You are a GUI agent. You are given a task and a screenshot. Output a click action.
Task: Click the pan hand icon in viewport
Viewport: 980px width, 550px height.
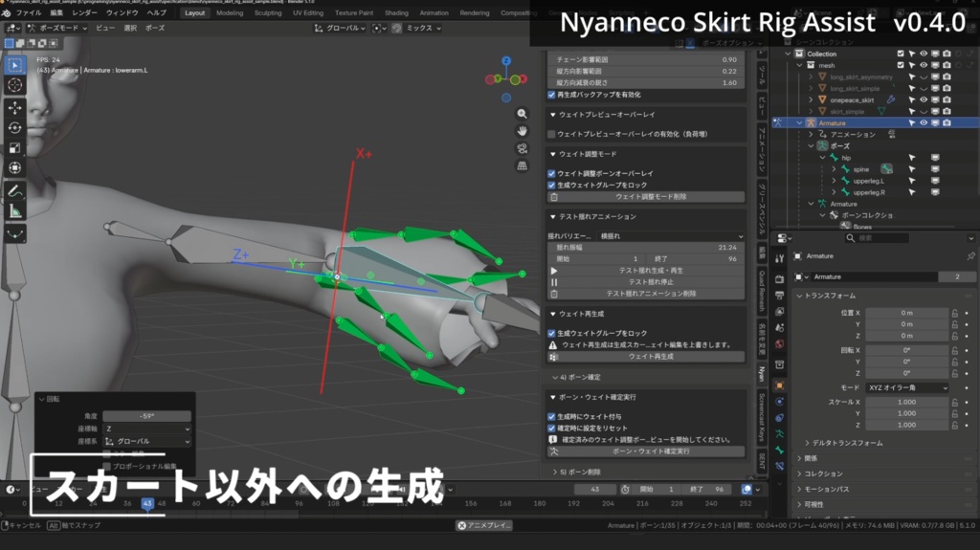[x=522, y=131]
